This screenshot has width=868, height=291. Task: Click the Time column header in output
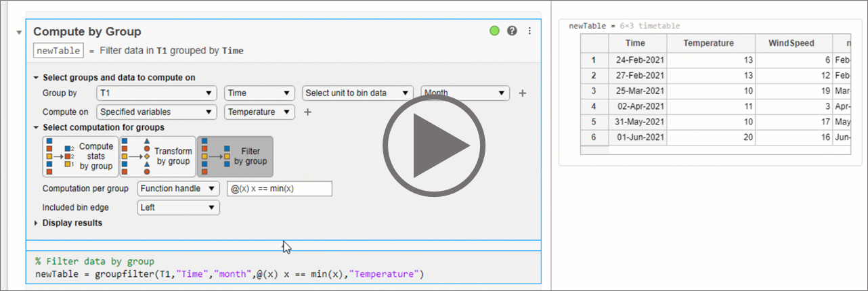tap(637, 43)
